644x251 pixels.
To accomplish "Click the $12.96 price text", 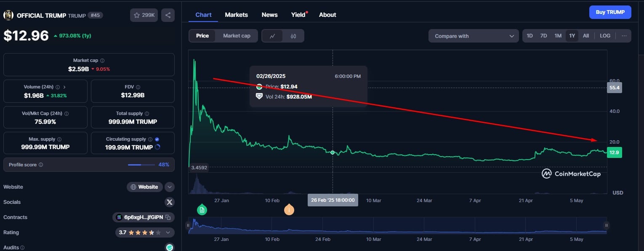I will pos(26,36).
